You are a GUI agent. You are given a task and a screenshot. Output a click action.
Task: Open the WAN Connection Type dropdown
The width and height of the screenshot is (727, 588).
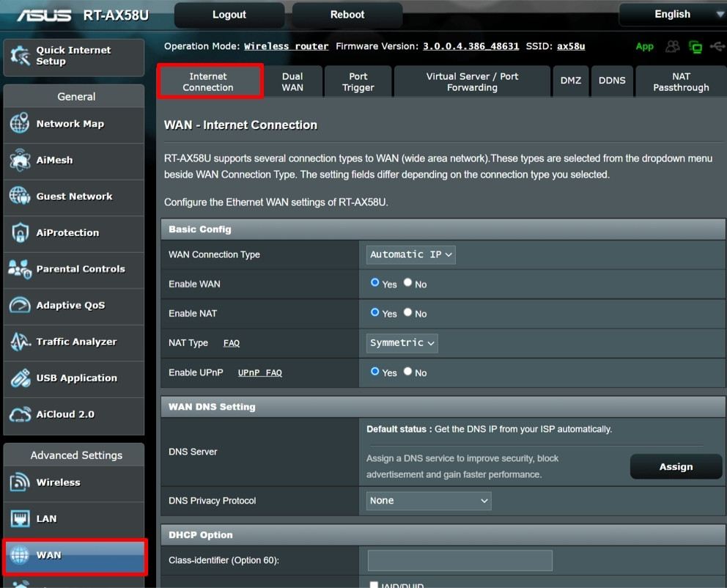tap(411, 254)
